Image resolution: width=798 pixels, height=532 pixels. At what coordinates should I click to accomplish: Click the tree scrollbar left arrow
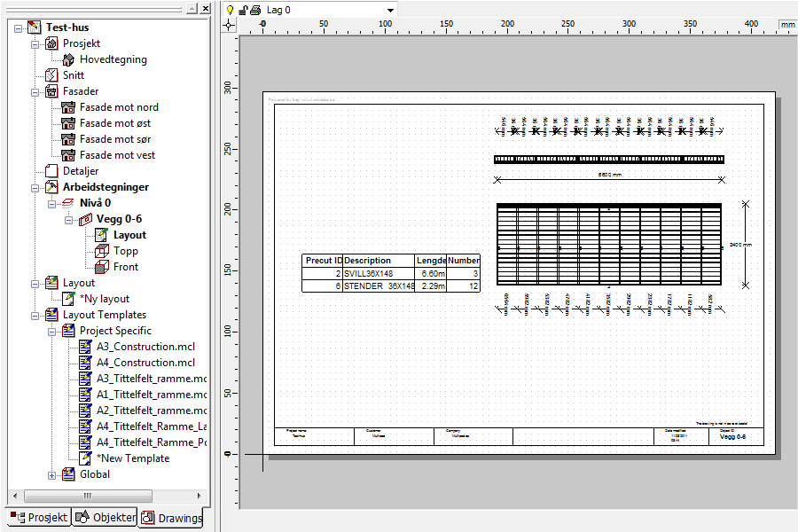coord(15,496)
